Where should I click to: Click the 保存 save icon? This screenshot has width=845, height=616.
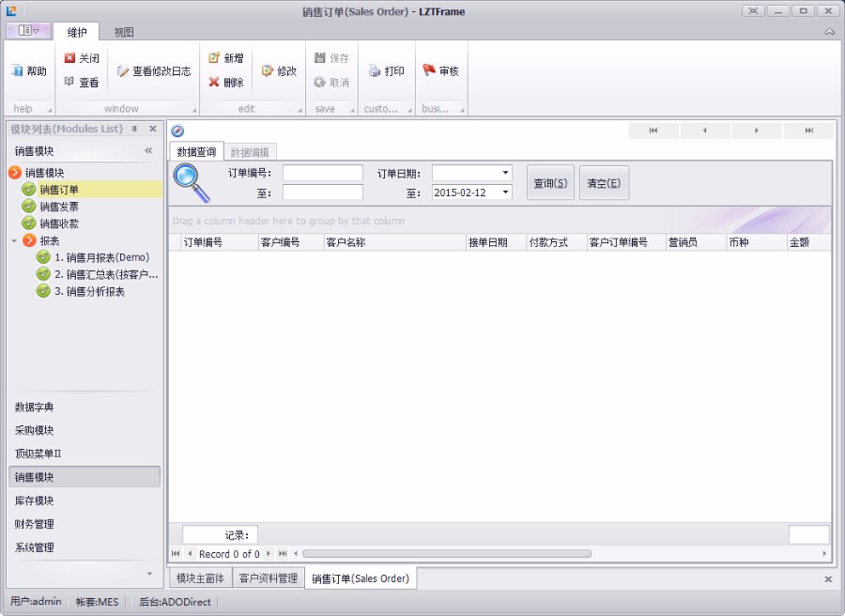click(320, 57)
